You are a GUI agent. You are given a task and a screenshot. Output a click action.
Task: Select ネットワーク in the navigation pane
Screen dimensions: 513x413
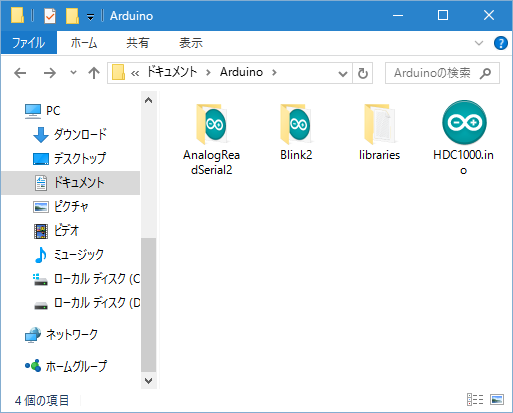pos(61,335)
